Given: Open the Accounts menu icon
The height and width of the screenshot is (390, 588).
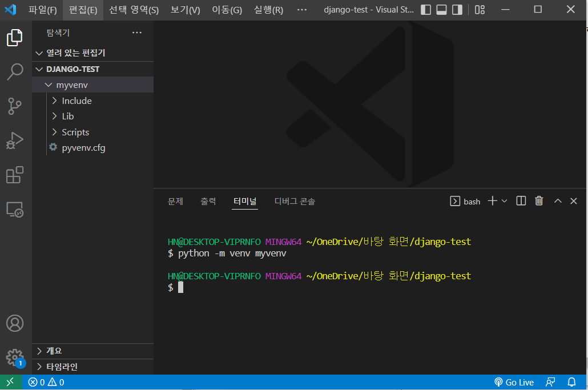Looking at the screenshot, I should (x=15, y=323).
